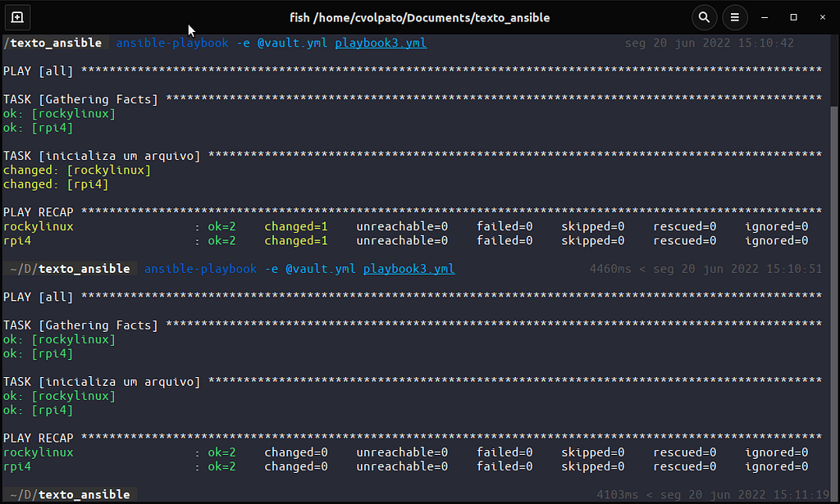This screenshot has height=504, width=840.
Task: Click window title 'fish /home/cvolpato/Documents/texto_ansible'
Action: [419, 18]
